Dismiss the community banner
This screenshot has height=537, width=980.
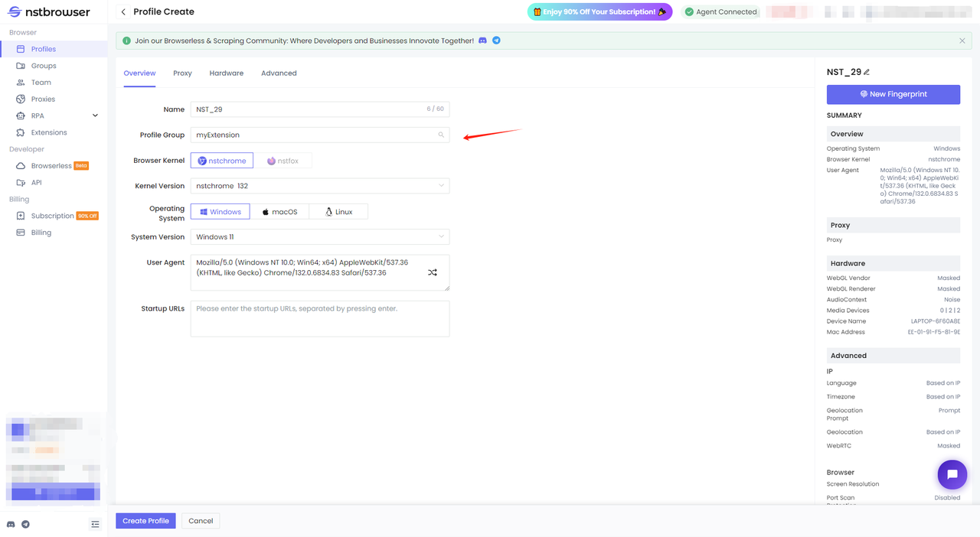962,41
